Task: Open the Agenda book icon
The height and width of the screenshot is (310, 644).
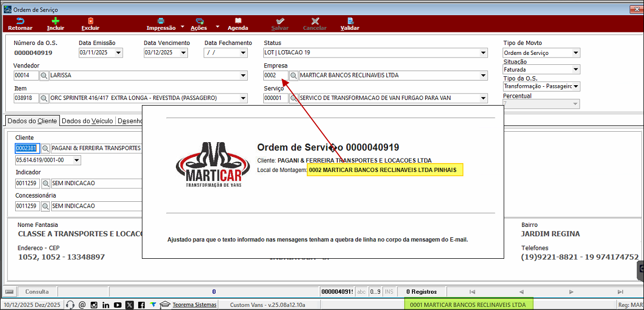Action: [238, 21]
